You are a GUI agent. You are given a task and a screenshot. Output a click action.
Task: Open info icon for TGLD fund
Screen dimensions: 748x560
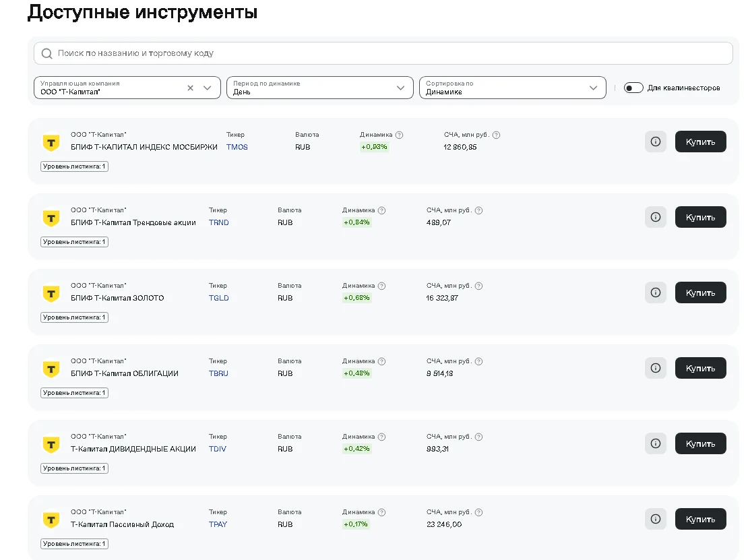click(x=656, y=292)
